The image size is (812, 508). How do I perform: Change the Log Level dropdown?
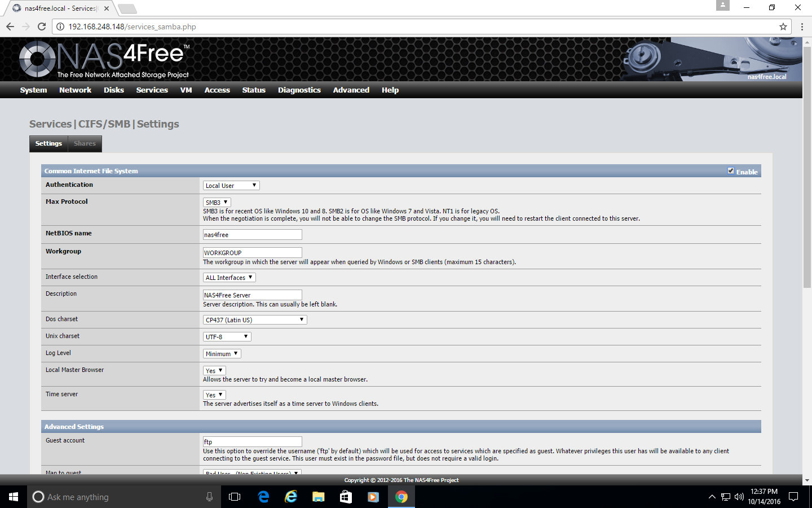tap(222, 354)
